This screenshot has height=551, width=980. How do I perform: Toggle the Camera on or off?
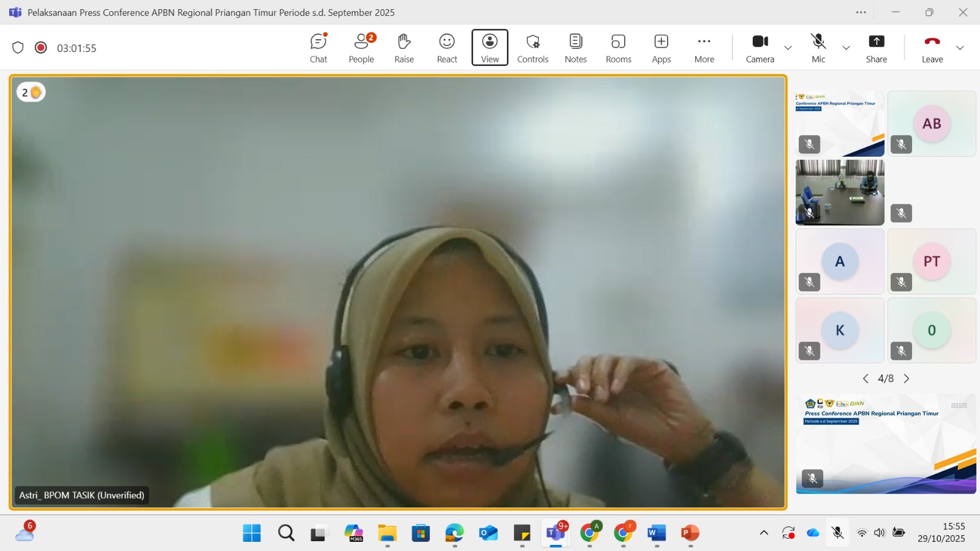[x=760, y=48]
